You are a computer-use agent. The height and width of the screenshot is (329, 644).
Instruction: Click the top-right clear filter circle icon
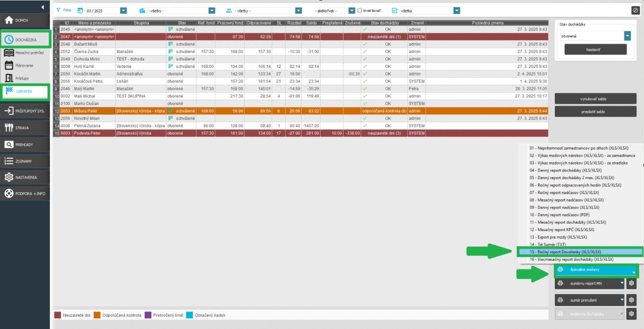635,10
